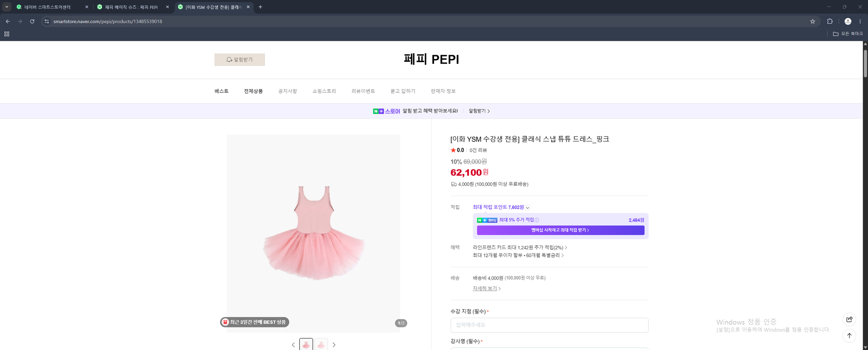Close the 네이버 스마트스토어센터 tab
Image resolution: width=868 pixels, height=350 pixels.
87,7
